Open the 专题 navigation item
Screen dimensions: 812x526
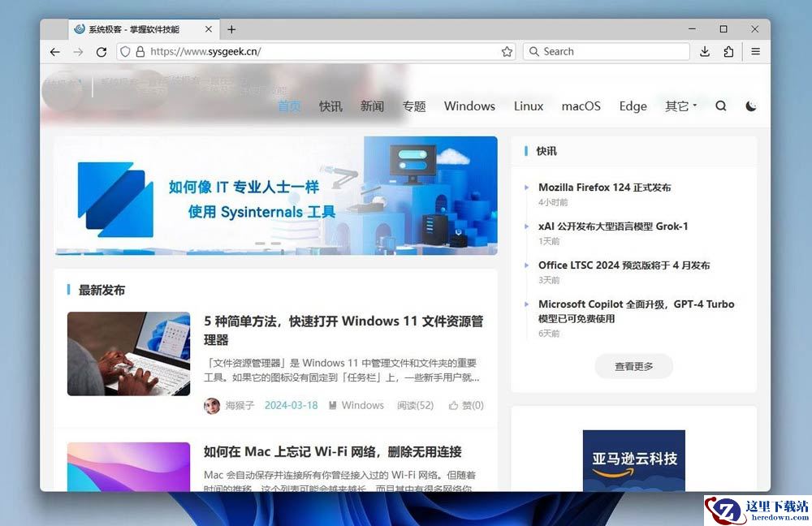(x=414, y=106)
